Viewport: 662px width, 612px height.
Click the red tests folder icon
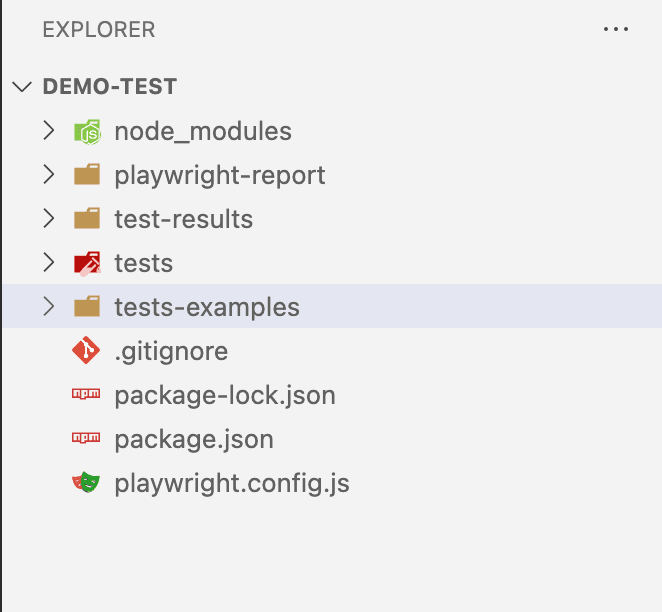point(87,264)
